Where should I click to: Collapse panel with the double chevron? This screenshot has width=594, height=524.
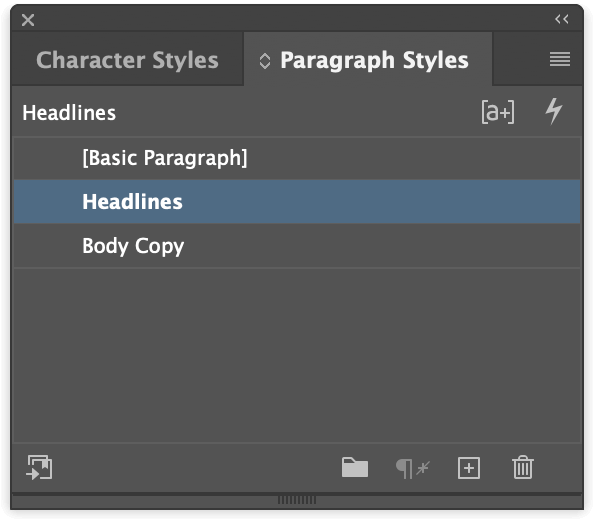click(561, 19)
